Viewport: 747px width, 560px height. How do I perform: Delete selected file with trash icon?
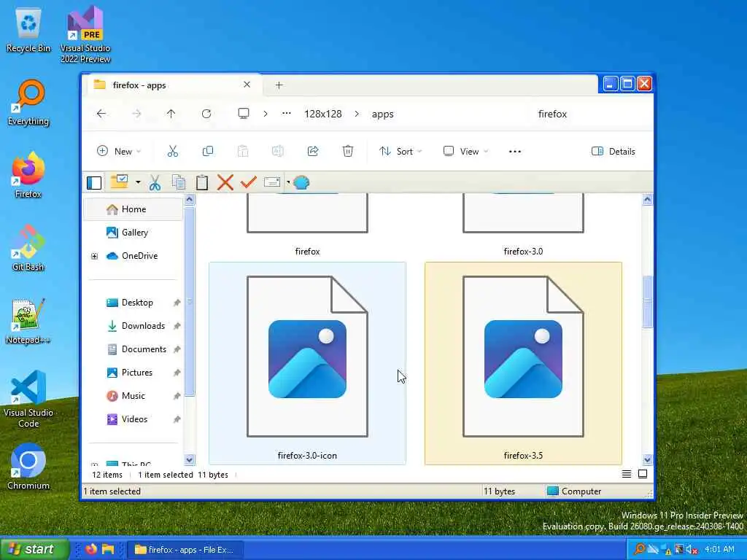click(x=348, y=152)
